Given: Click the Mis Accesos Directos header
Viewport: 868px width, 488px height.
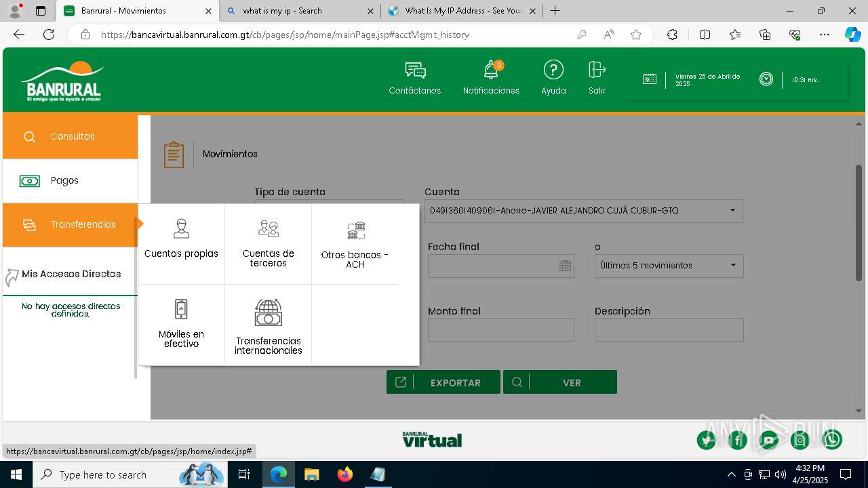Looking at the screenshot, I should pos(71,274).
